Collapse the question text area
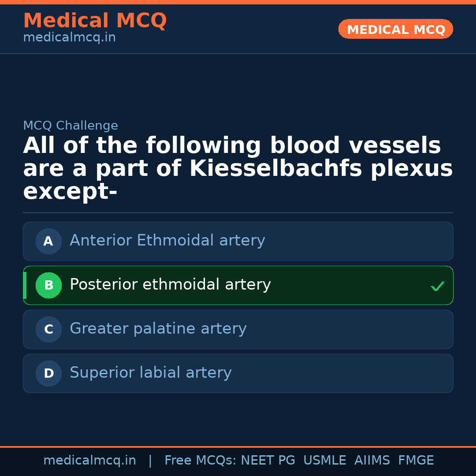The image size is (476, 476). 238,167
